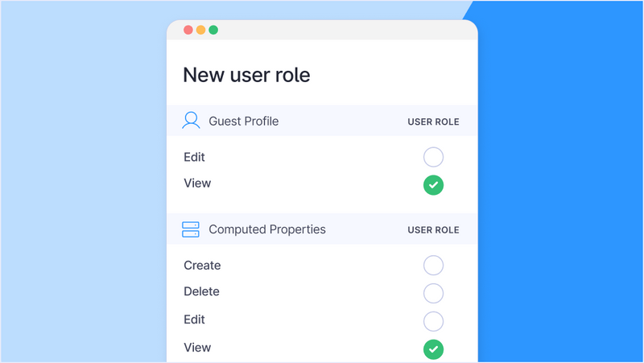Image resolution: width=644 pixels, height=363 pixels.
Task: Uncheck View permission under Guest Profile
Action: coord(433,185)
